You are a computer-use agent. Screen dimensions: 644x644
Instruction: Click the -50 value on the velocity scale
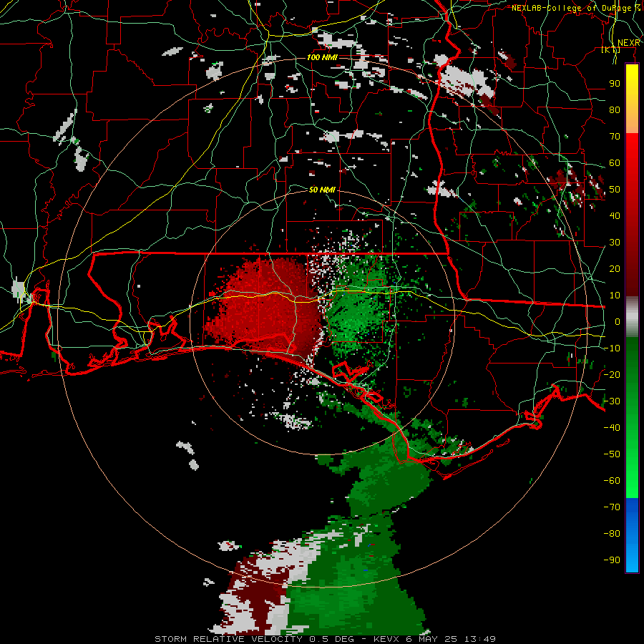point(612,454)
